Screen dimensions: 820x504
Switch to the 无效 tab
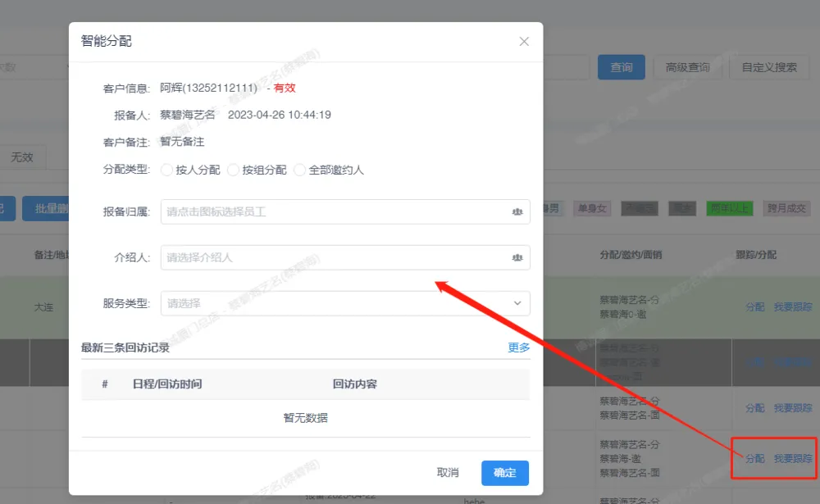(22, 157)
